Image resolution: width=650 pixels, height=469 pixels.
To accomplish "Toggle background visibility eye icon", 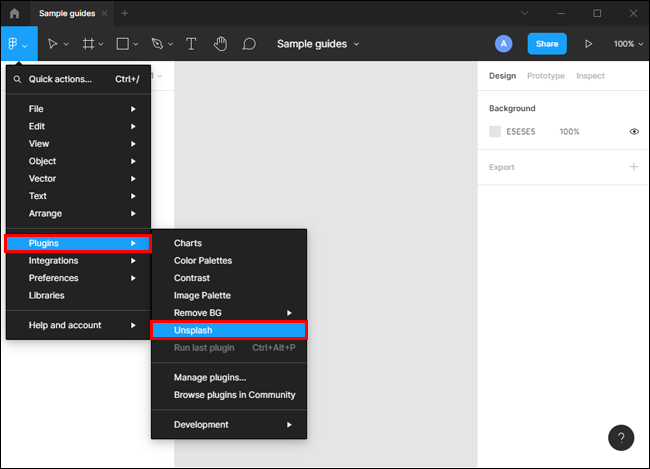I will tap(634, 131).
